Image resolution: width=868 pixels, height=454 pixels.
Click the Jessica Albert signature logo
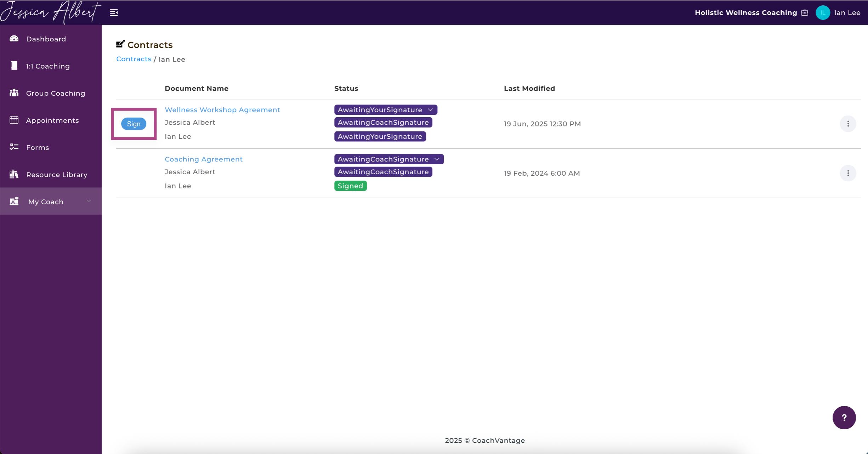coord(51,12)
